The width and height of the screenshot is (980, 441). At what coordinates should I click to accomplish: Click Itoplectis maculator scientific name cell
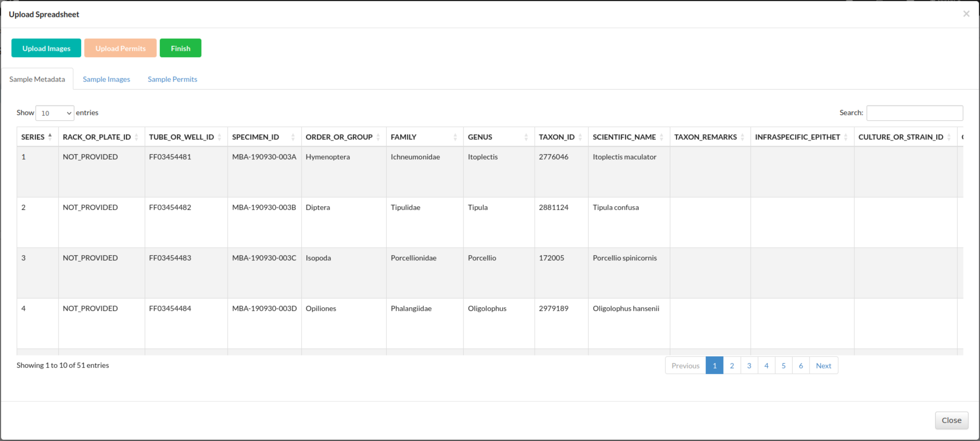coord(629,172)
